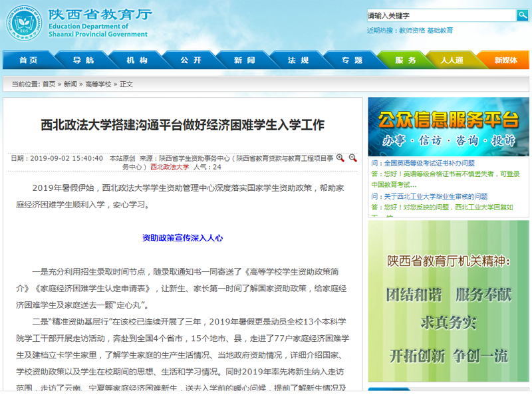Image resolution: width=532 pixels, height=395 pixels.
Task: Select the 法规 navigation item
Action: pos(298,61)
